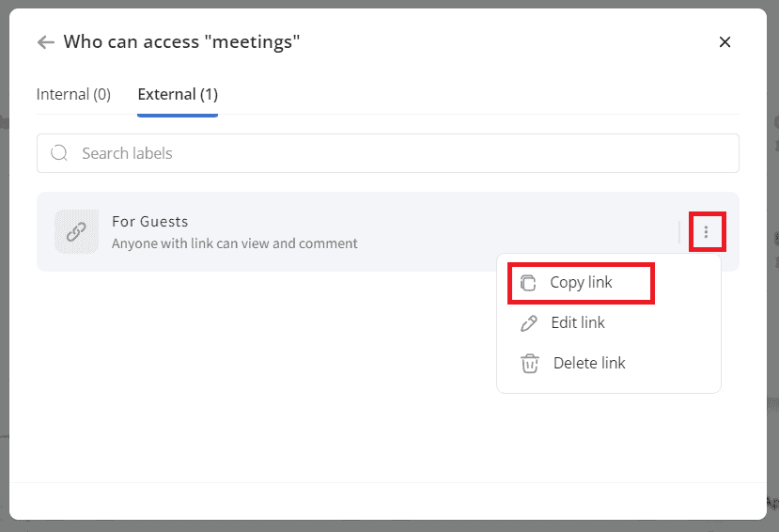
Task: Click the pencil icon beside Edit link
Action: [x=529, y=323]
